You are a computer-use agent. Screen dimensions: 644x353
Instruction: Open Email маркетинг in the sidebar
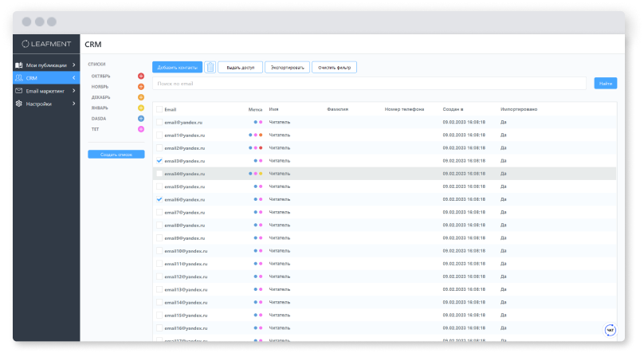pos(46,91)
